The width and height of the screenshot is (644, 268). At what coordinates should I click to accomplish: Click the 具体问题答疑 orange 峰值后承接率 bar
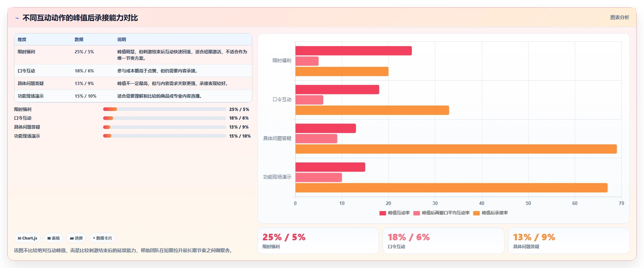pyautogui.click(x=456, y=149)
